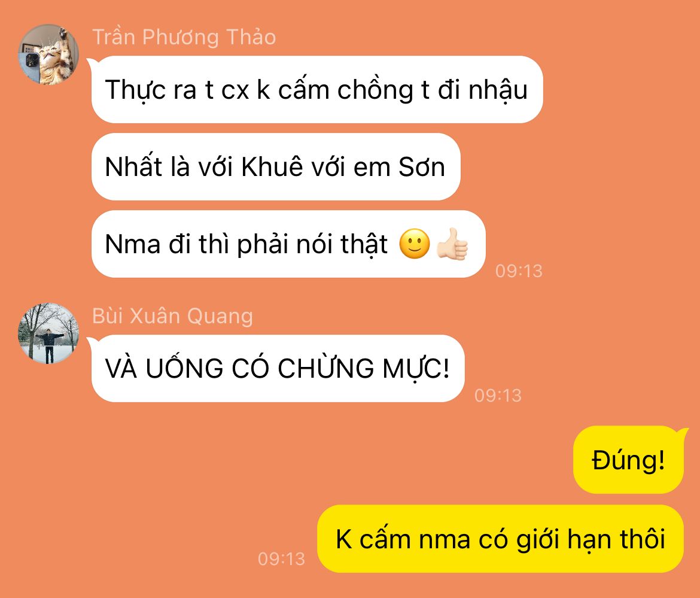Tap the 09:13 timestamp beside Quang's message

[x=498, y=395]
